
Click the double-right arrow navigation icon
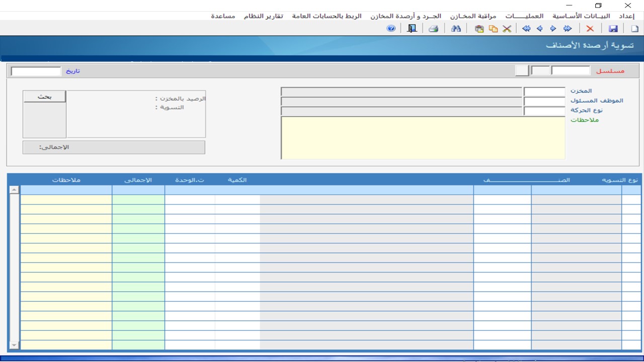click(x=568, y=29)
